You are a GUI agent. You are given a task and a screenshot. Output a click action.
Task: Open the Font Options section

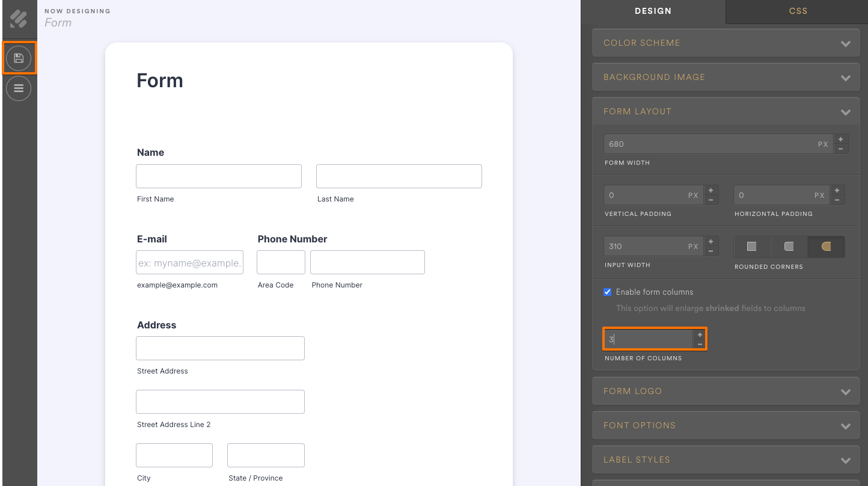pos(726,425)
